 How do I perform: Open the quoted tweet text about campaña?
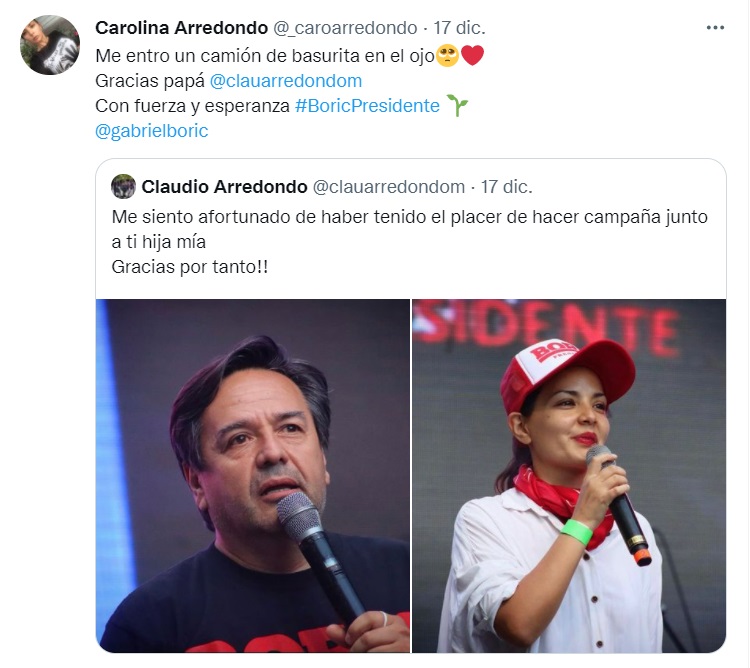coord(409,229)
